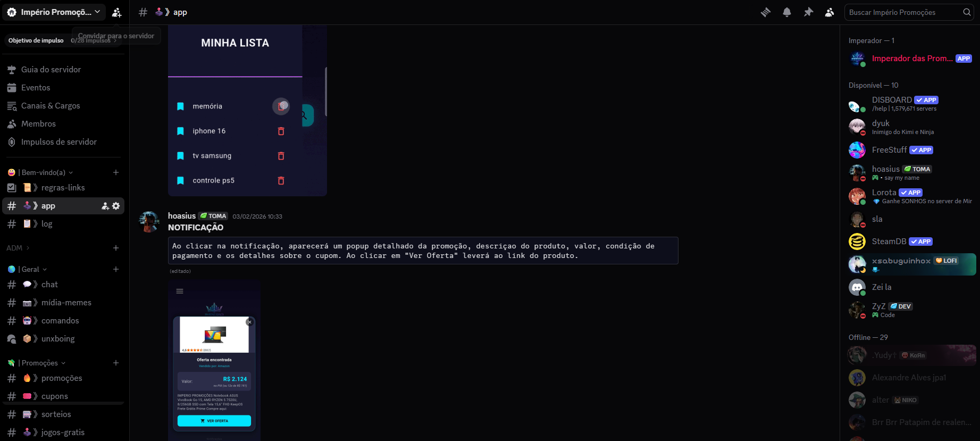Open app channel settings gear
Screen dimensions: 980x441
coord(116,206)
